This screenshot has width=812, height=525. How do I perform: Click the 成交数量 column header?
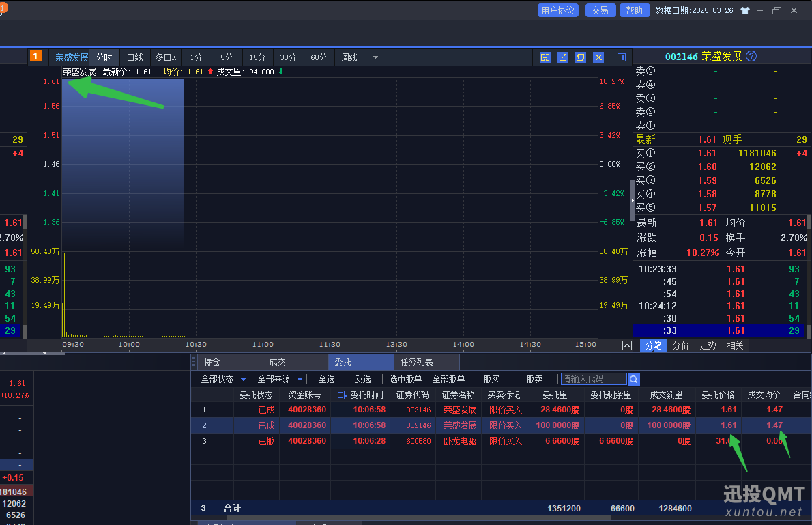666,395
